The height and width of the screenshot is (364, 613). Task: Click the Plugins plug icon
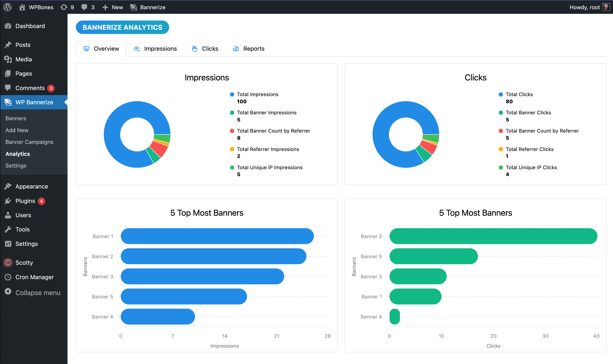[8, 201]
